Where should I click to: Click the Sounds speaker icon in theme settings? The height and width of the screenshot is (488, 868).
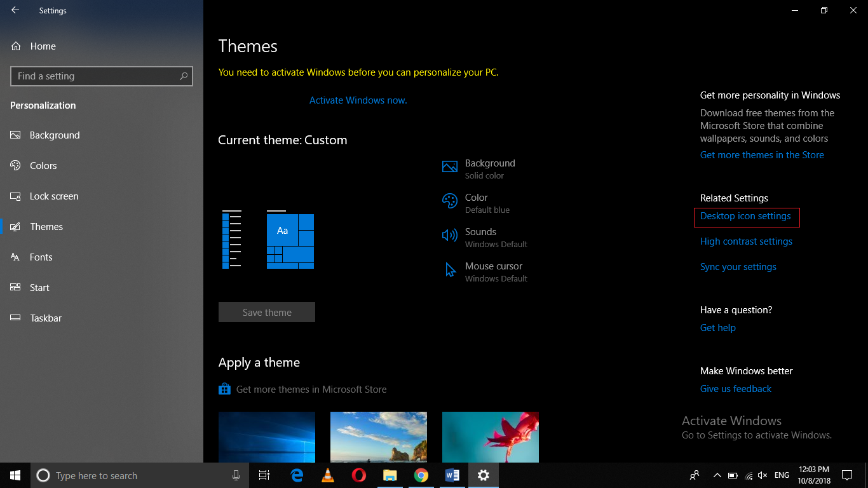(449, 235)
